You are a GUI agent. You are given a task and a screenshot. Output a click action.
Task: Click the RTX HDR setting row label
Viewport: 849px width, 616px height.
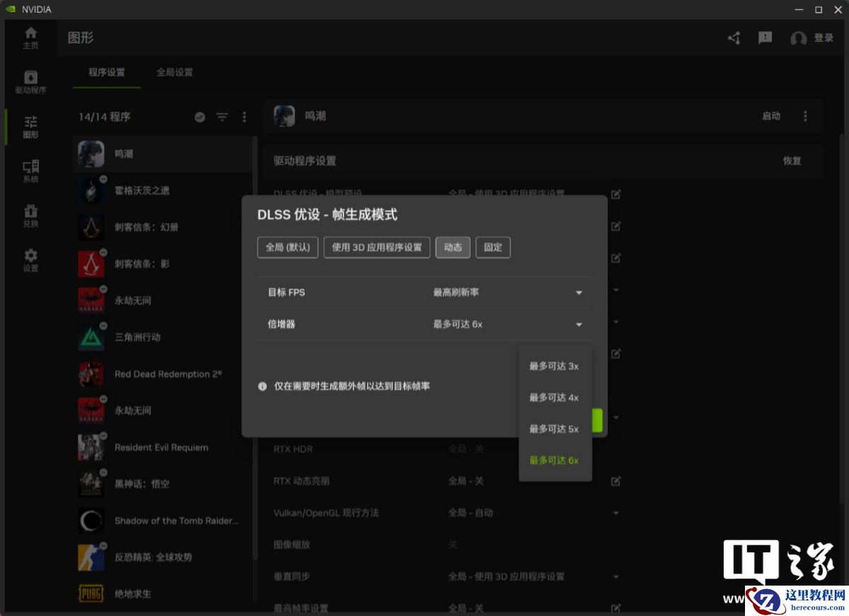pos(293,449)
